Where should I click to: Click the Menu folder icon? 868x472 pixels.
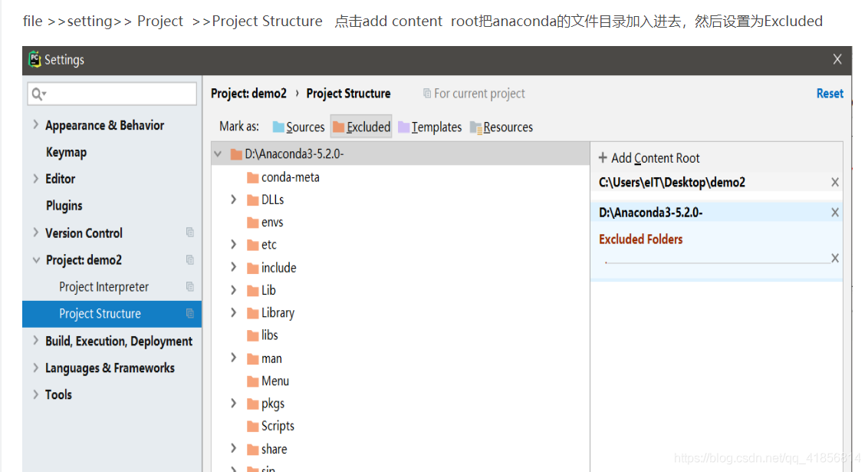[253, 381]
